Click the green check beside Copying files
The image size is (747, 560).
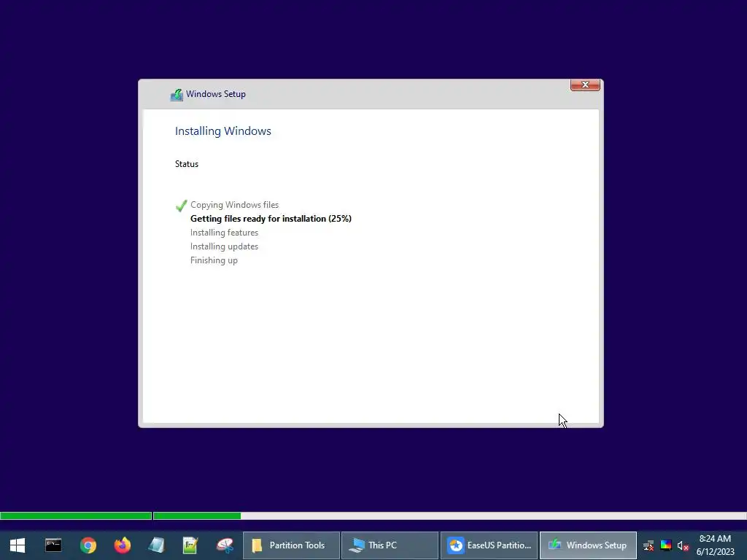point(181,205)
